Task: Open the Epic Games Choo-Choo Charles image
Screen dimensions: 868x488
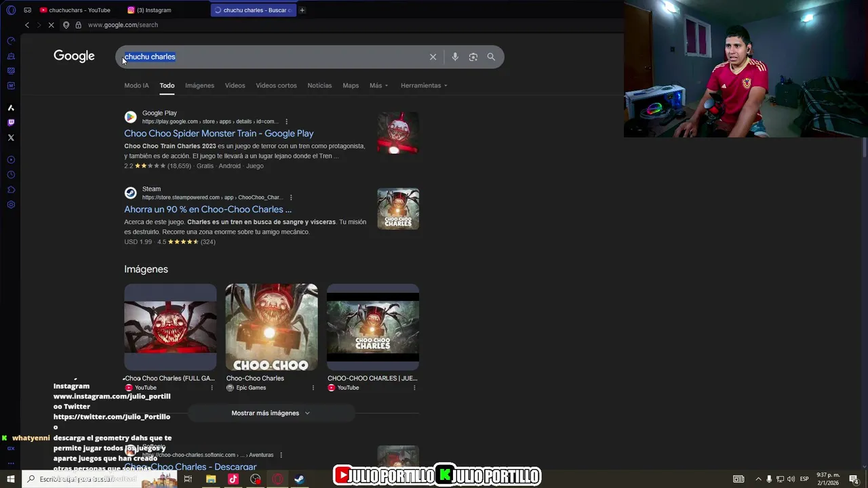Action: 271,327
